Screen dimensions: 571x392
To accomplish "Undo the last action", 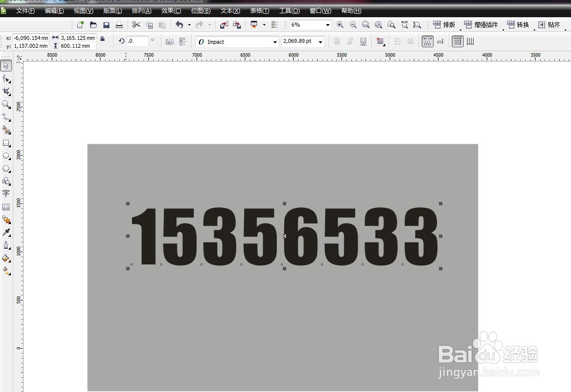I will pyautogui.click(x=179, y=25).
